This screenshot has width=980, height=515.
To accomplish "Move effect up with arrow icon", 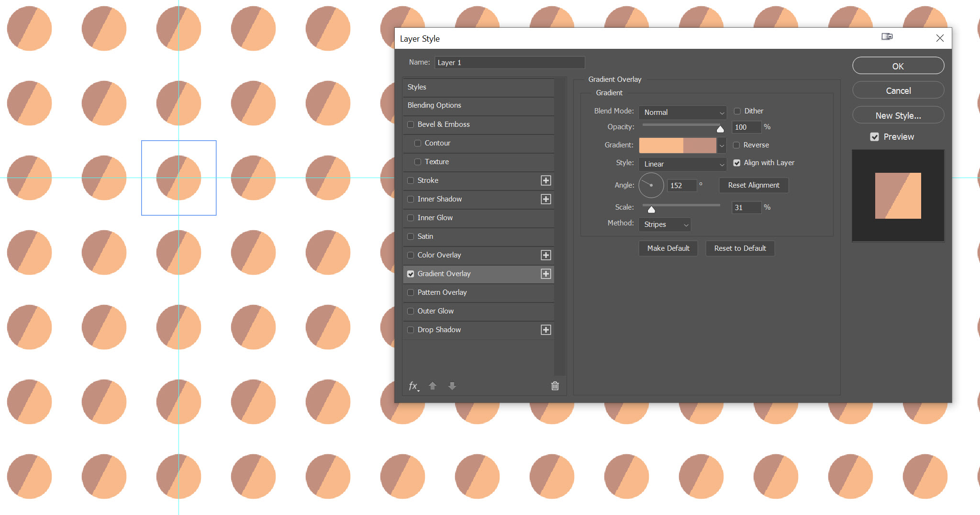I will [433, 386].
